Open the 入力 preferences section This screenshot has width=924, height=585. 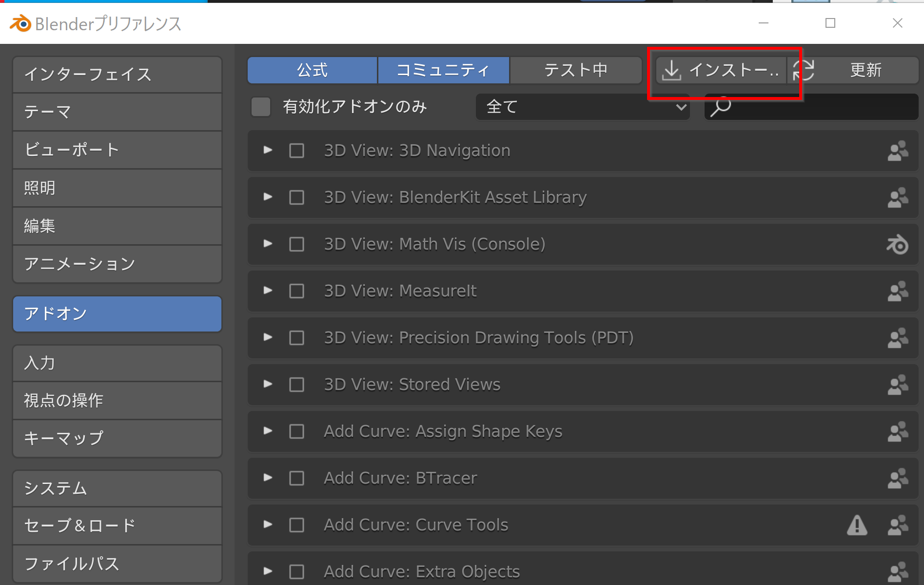coord(118,363)
